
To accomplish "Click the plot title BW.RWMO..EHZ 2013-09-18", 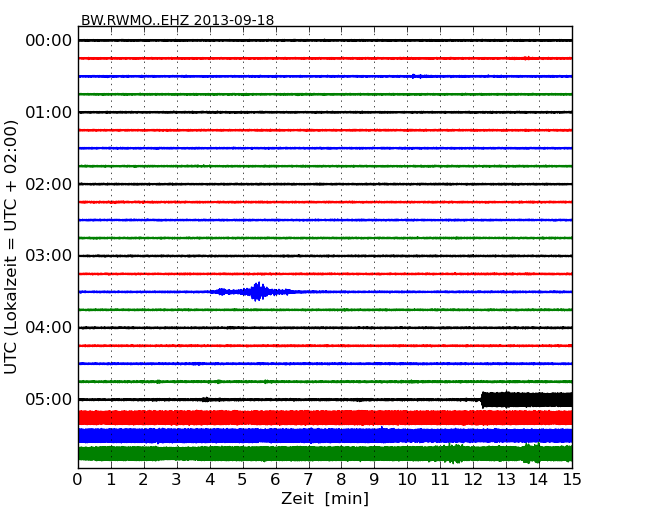I will (177, 20).
